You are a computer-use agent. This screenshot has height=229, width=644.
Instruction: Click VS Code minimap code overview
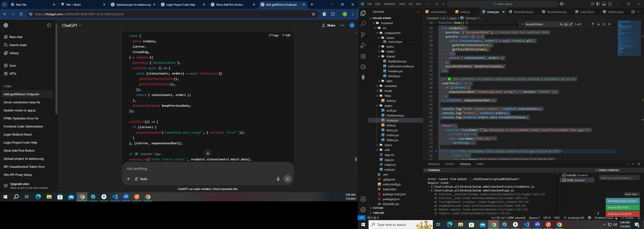click(x=629, y=38)
